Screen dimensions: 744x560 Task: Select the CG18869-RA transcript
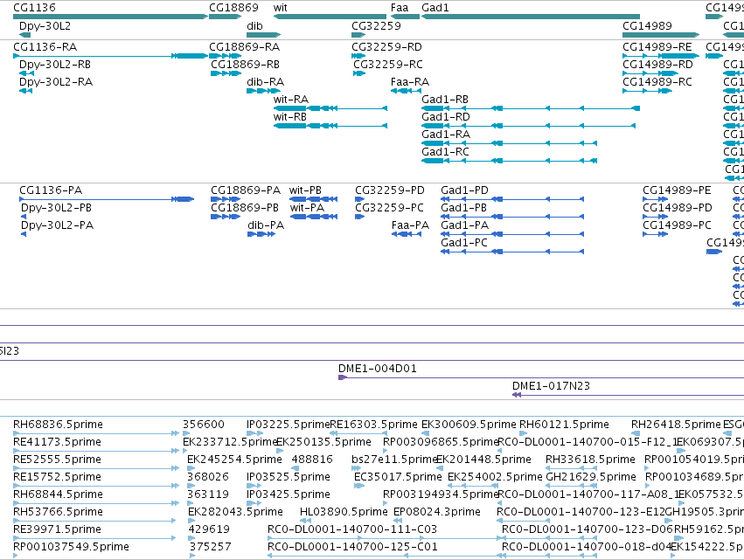226,56
